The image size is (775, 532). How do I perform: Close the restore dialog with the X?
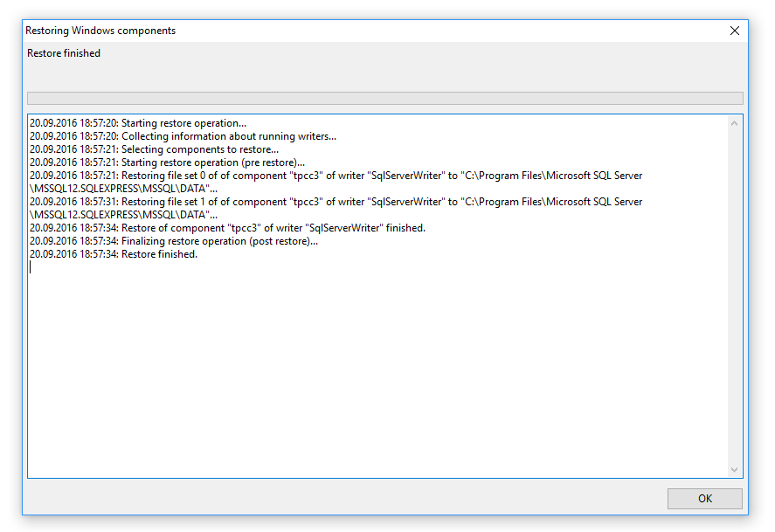734,30
